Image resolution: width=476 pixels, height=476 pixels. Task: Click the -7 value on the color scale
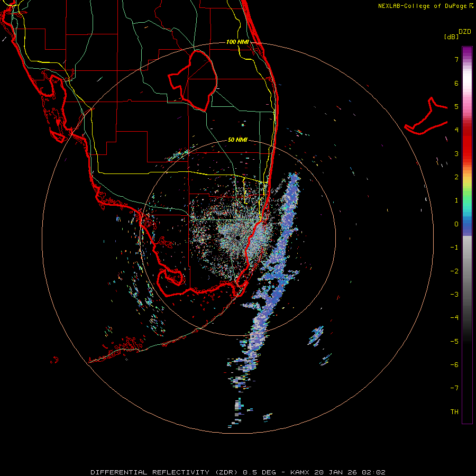tap(454, 388)
